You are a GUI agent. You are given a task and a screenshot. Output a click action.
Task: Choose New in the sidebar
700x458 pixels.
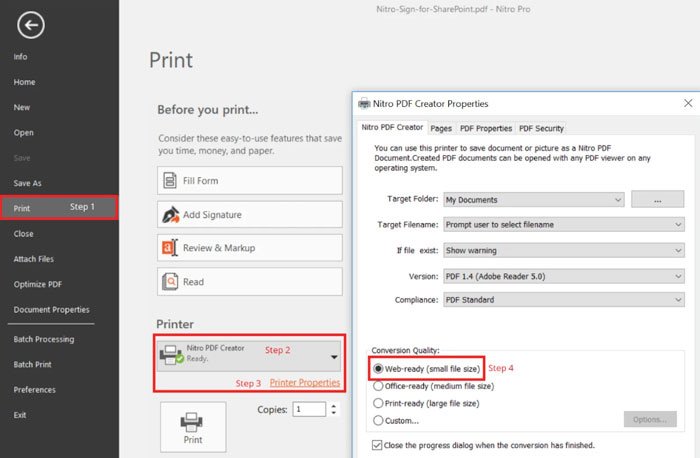(x=21, y=108)
